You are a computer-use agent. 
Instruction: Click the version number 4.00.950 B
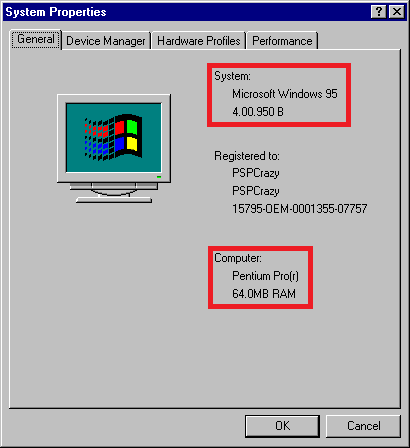coord(258,112)
